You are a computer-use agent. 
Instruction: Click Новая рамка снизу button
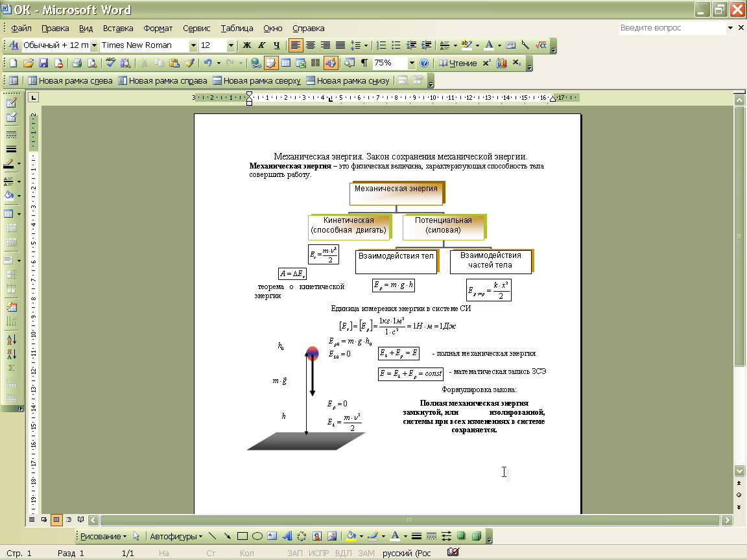pyautogui.click(x=348, y=80)
